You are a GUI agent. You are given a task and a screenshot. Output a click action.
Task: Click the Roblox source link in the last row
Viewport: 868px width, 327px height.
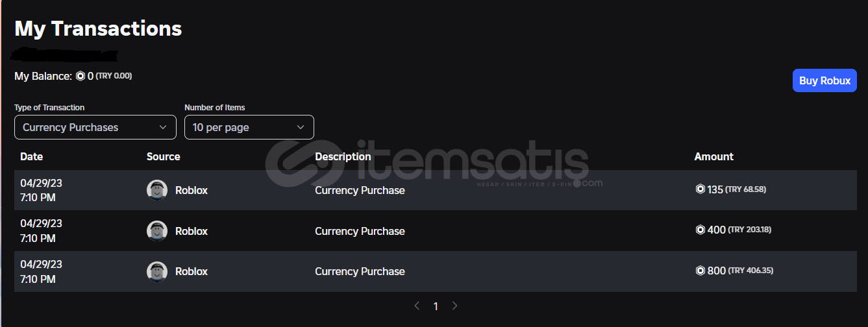[x=192, y=271]
